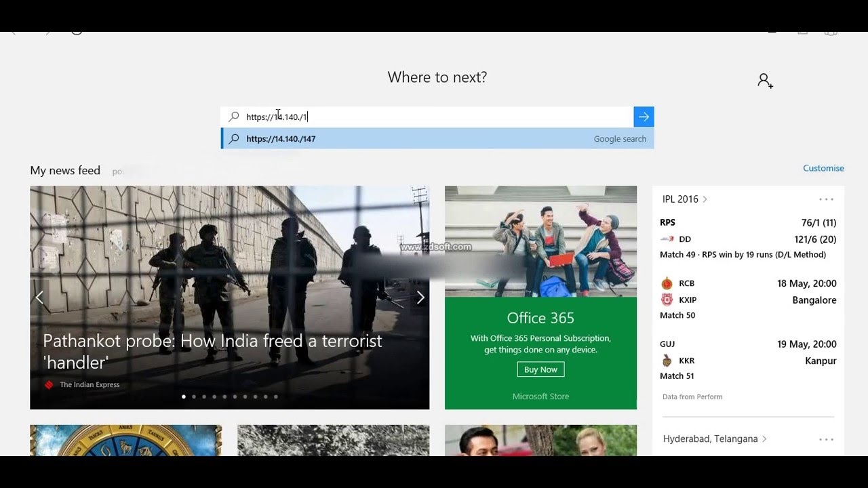Click the KXIP team logo
This screenshot has height=488, width=868.
(667, 300)
